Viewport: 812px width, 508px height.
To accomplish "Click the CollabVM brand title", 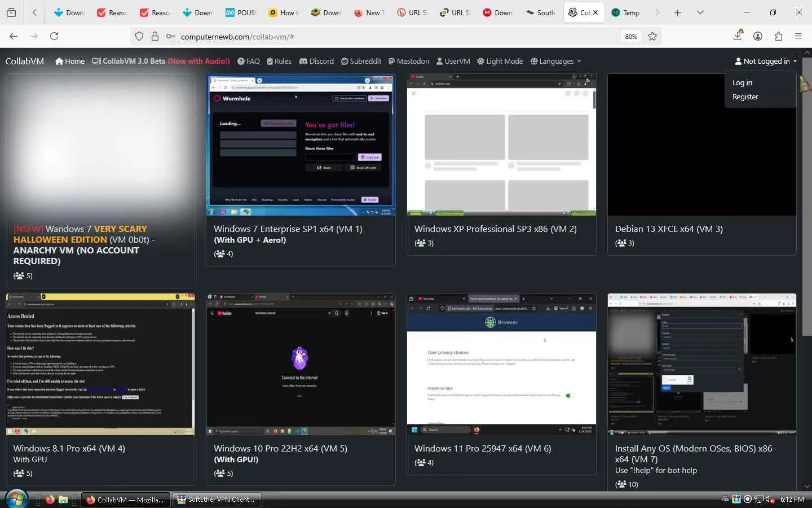I will (24, 61).
